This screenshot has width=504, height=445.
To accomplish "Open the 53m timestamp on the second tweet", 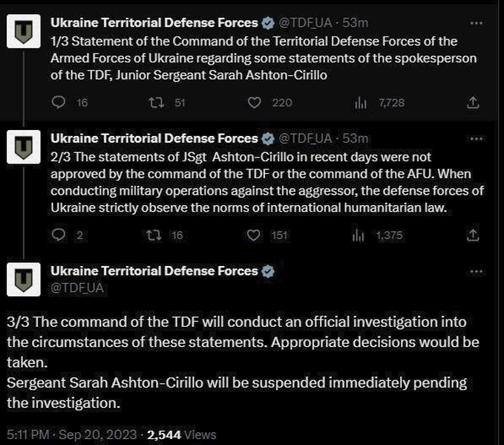I will tap(356, 139).
